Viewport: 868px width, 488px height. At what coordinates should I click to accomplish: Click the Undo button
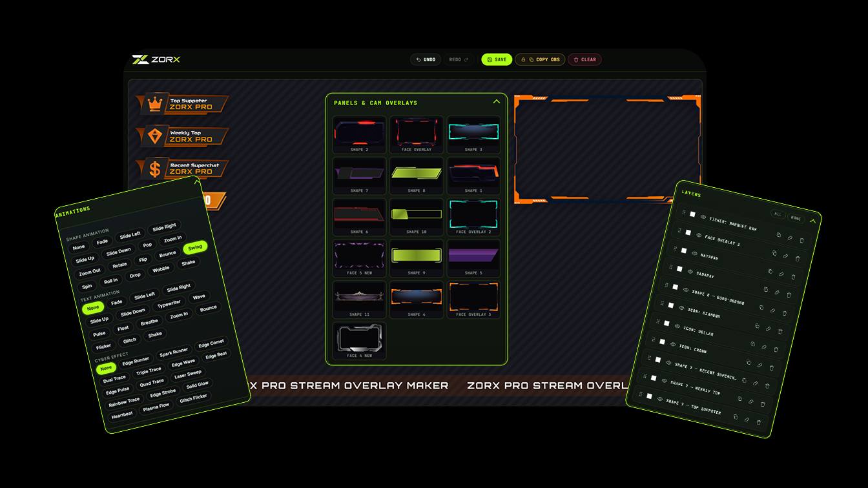426,59
